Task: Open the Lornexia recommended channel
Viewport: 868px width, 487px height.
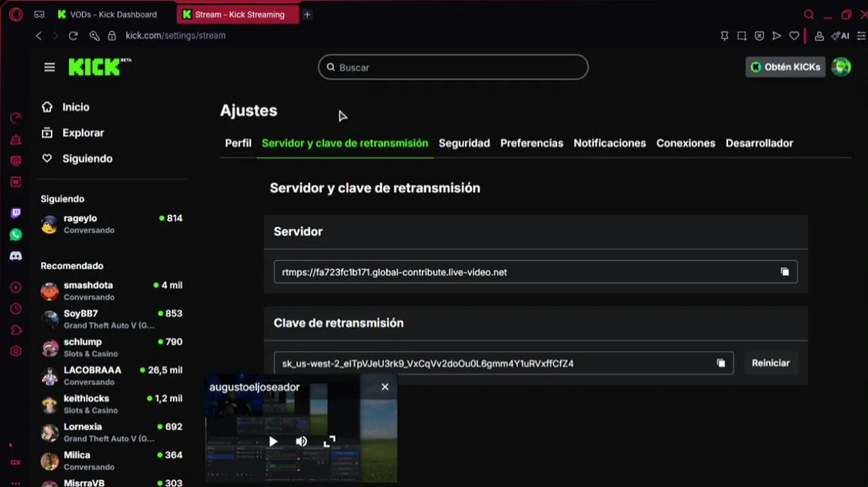Action: click(112, 433)
